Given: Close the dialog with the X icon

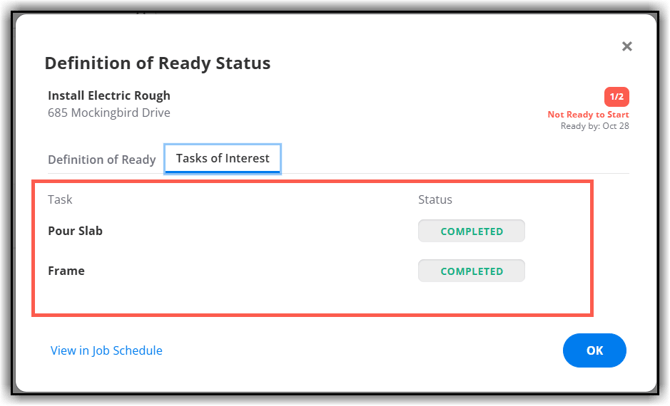Looking at the screenshot, I should (x=627, y=46).
